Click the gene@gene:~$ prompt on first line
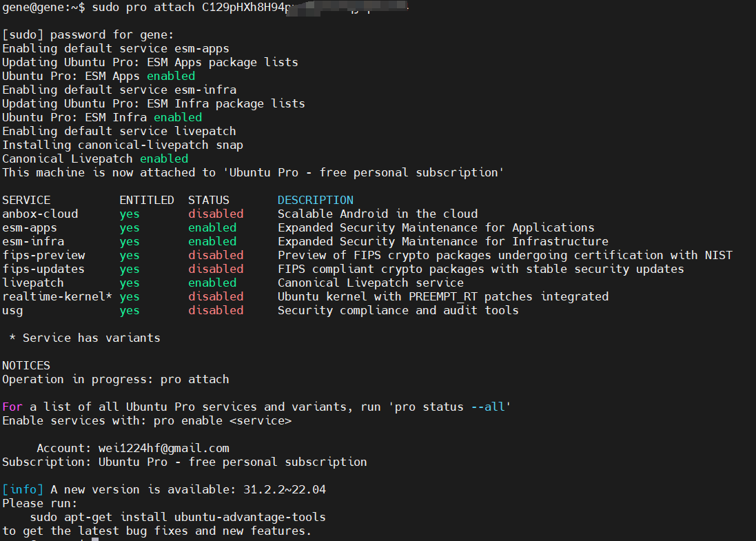756x541 pixels. click(x=43, y=8)
